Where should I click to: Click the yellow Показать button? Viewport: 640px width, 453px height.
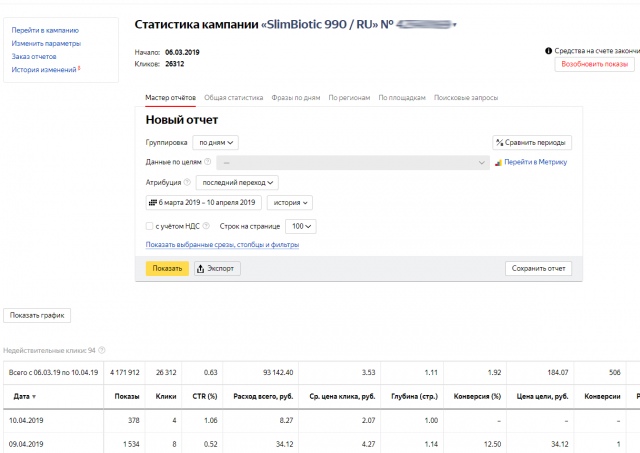[x=167, y=269]
